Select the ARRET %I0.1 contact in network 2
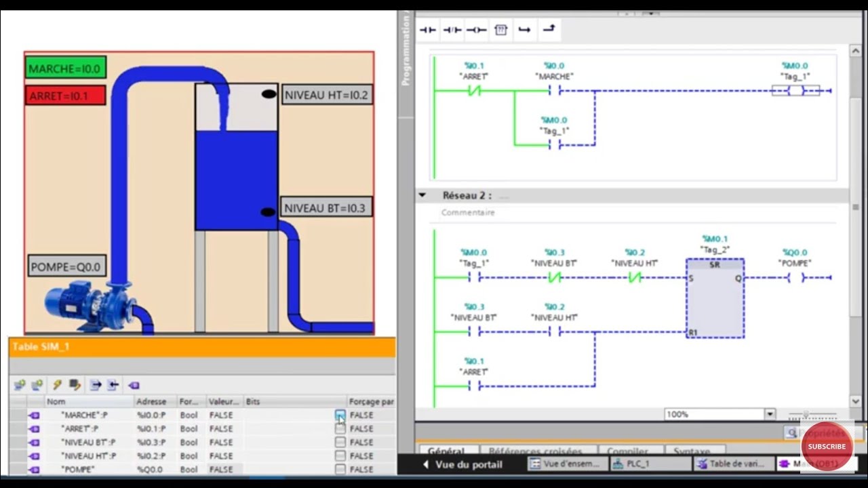868x488 pixels. click(x=473, y=386)
